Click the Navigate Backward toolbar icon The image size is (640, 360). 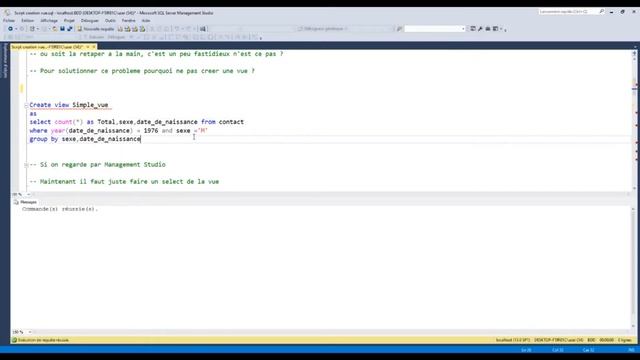tap(10, 29)
